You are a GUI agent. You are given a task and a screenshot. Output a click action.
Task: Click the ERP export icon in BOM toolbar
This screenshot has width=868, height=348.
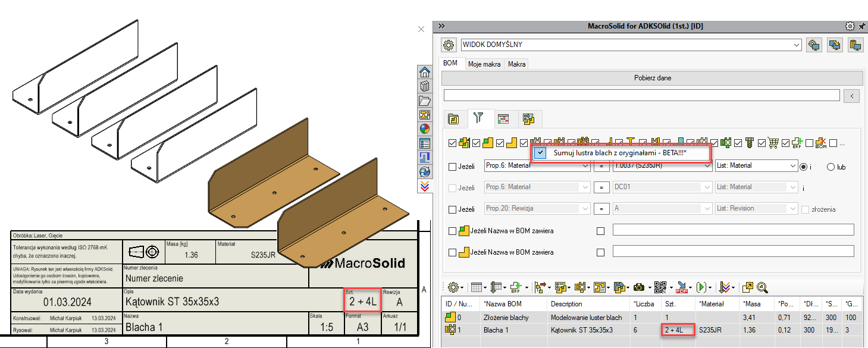515,287
